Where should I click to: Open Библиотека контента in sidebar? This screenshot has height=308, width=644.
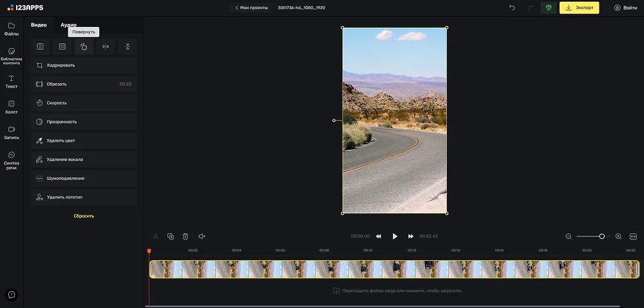click(12, 55)
